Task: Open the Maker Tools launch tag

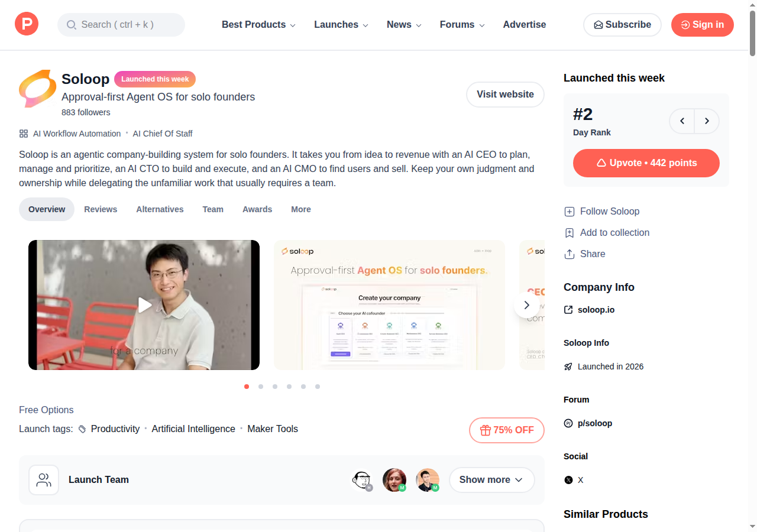Action: (273, 429)
